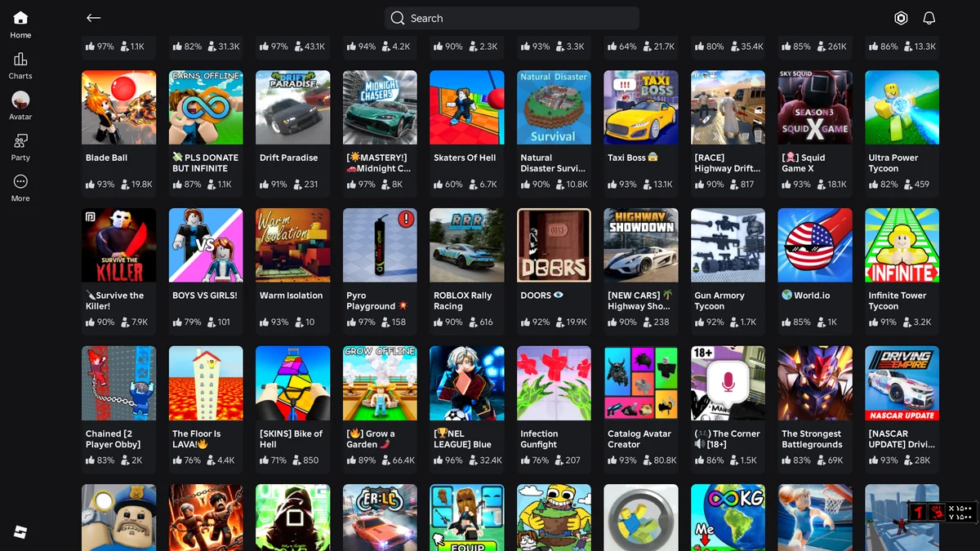The height and width of the screenshot is (551, 980).
Task: Open PLS DONATE BUT INFINITE thumbnail
Action: click(x=206, y=108)
